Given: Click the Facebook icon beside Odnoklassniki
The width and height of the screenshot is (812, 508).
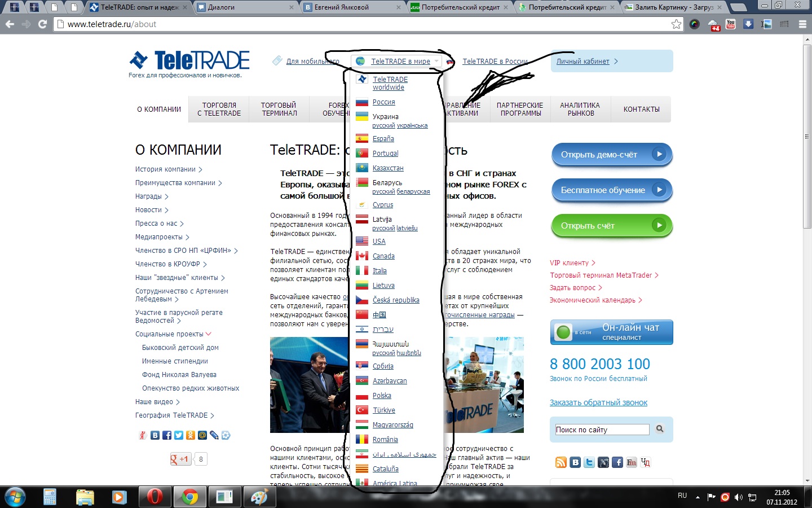Looking at the screenshot, I should click(167, 435).
